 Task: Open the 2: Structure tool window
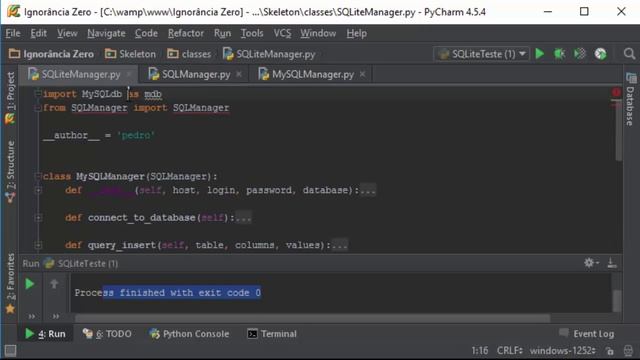coord(11,171)
